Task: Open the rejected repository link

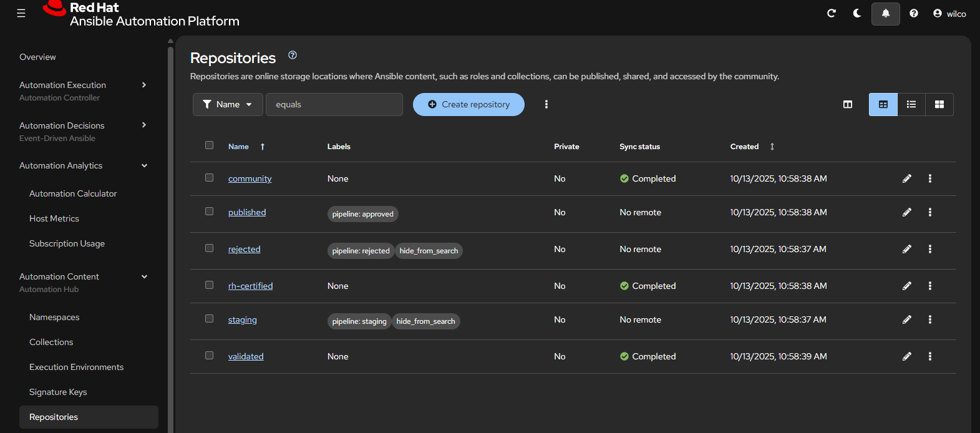Action: click(x=244, y=249)
